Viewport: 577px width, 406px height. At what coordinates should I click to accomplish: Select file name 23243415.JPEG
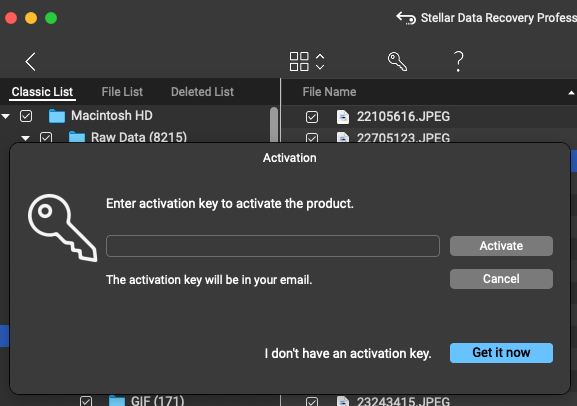pyautogui.click(x=403, y=401)
